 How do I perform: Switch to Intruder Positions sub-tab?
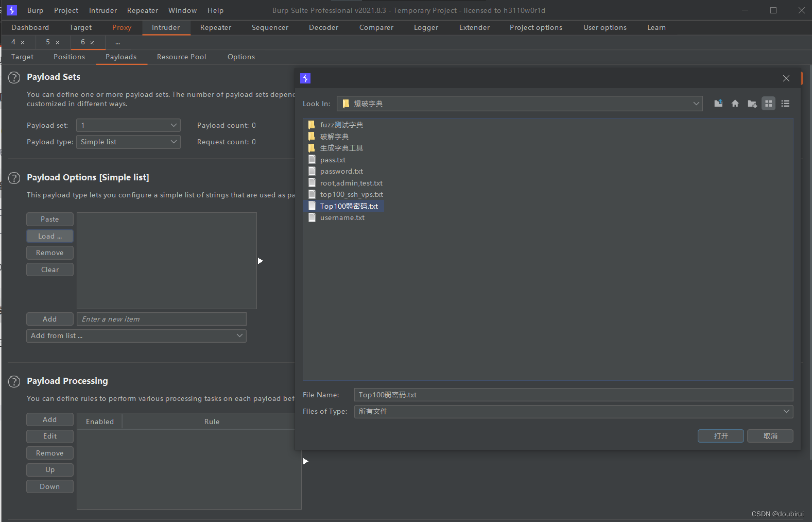[70, 57]
